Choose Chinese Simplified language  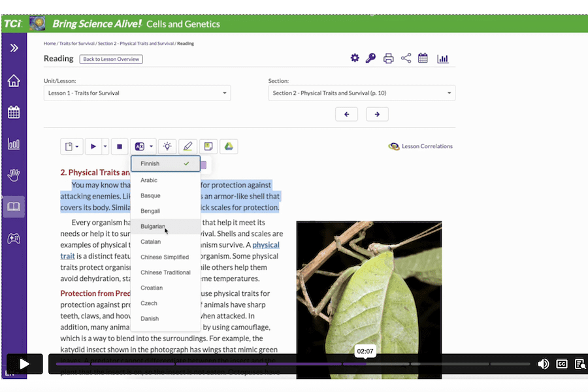[x=165, y=257]
